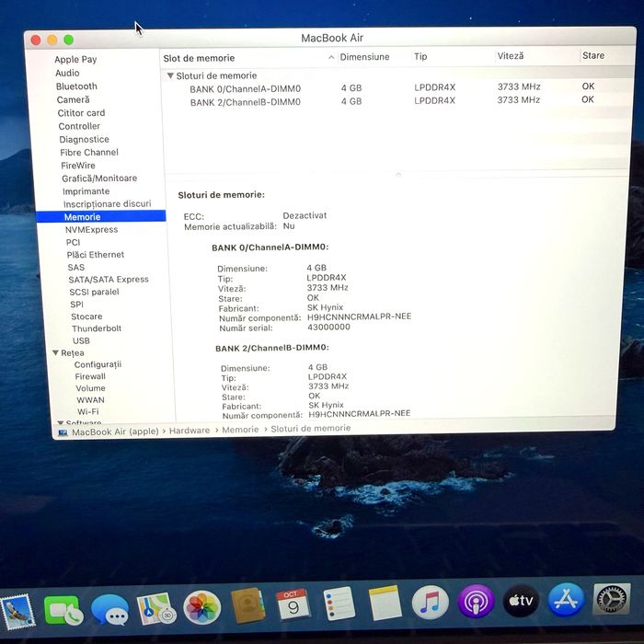Select highlighted Memorie sidebar item
Image resolution: width=644 pixels, height=644 pixels.
tap(101, 216)
